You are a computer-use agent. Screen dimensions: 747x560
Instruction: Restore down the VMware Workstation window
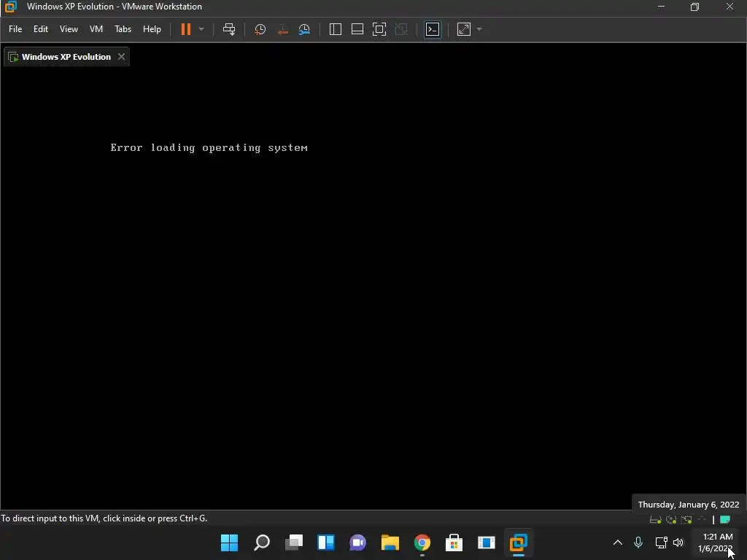[x=694, y=7]
